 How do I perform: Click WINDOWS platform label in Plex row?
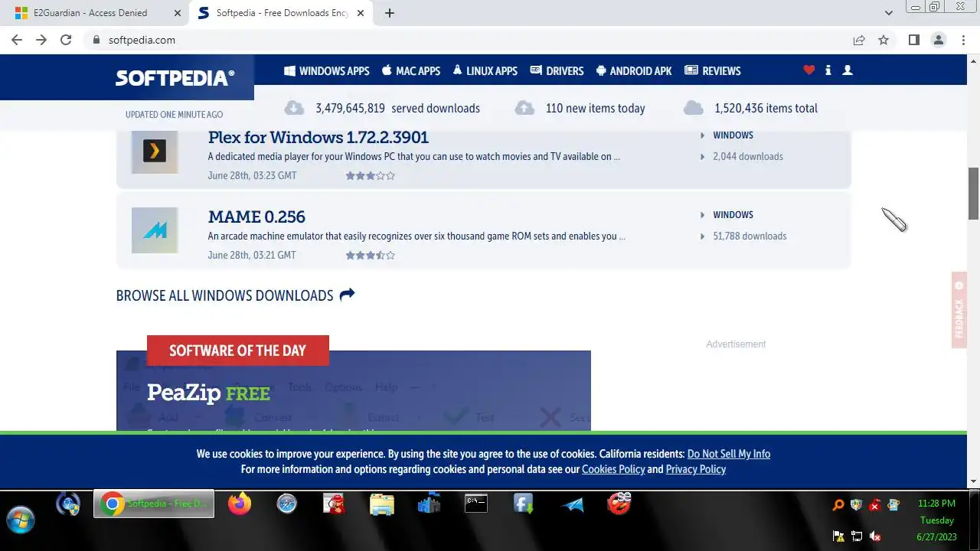pyautogui.click(x=733, y=135)
